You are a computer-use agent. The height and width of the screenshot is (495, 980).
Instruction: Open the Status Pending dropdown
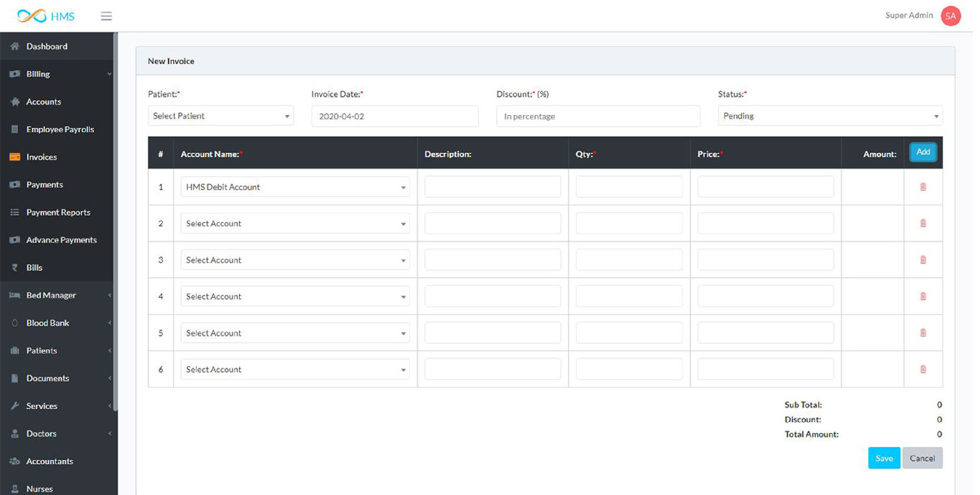[x=830, y=116]
